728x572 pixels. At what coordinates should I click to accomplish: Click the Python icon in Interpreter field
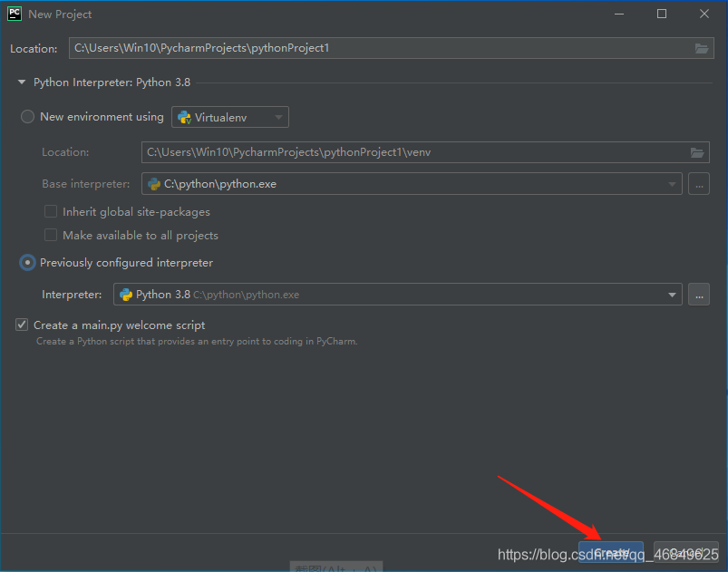[126, 295]
